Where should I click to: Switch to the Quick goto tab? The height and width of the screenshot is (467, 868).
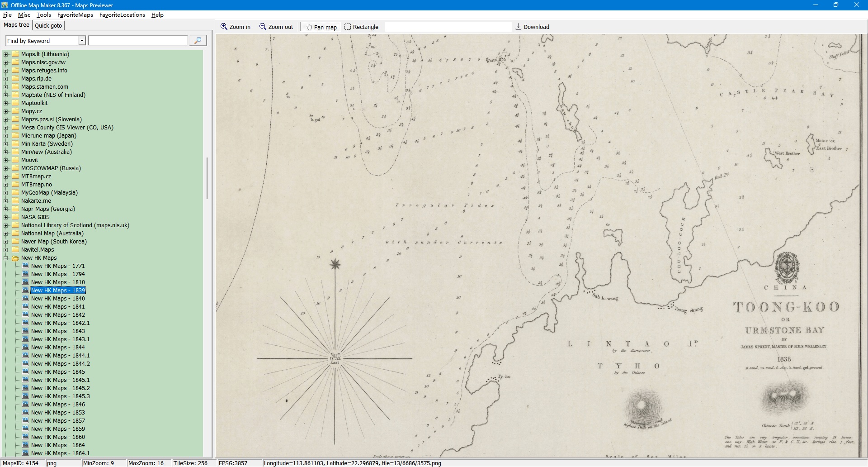[48, 25]
